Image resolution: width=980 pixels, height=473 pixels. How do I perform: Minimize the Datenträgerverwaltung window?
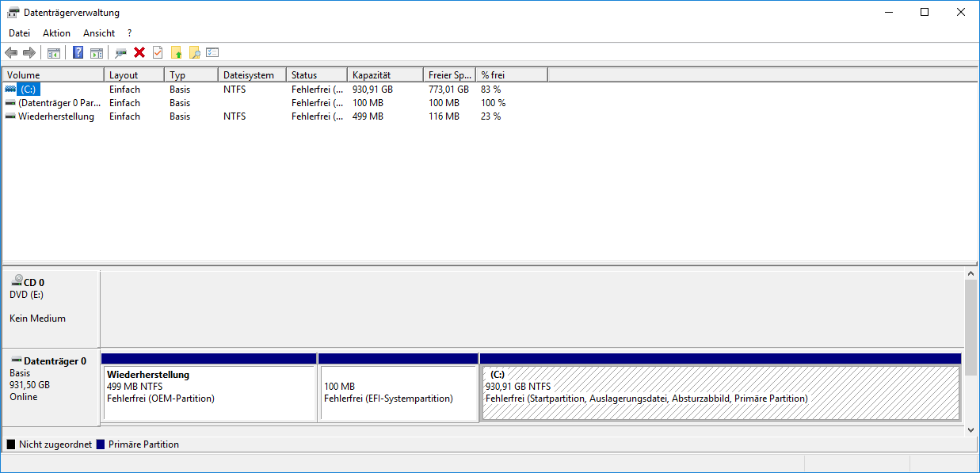click(888, 12)
